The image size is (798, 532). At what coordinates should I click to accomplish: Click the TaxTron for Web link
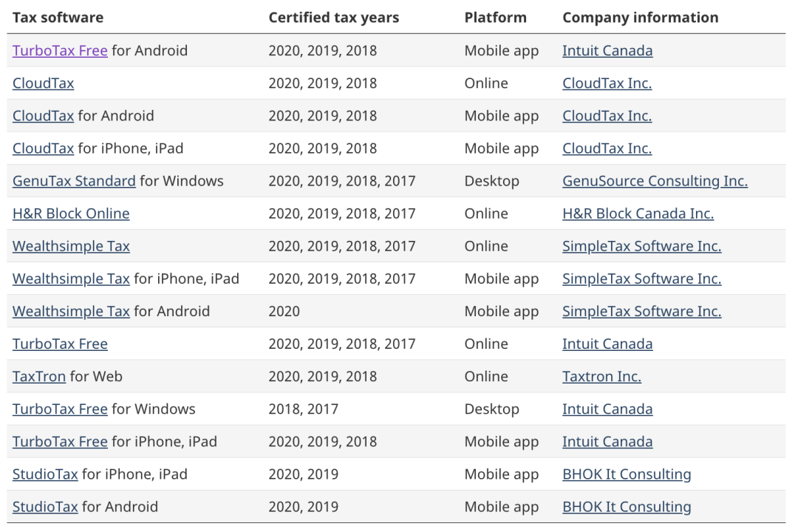(39, 377)
